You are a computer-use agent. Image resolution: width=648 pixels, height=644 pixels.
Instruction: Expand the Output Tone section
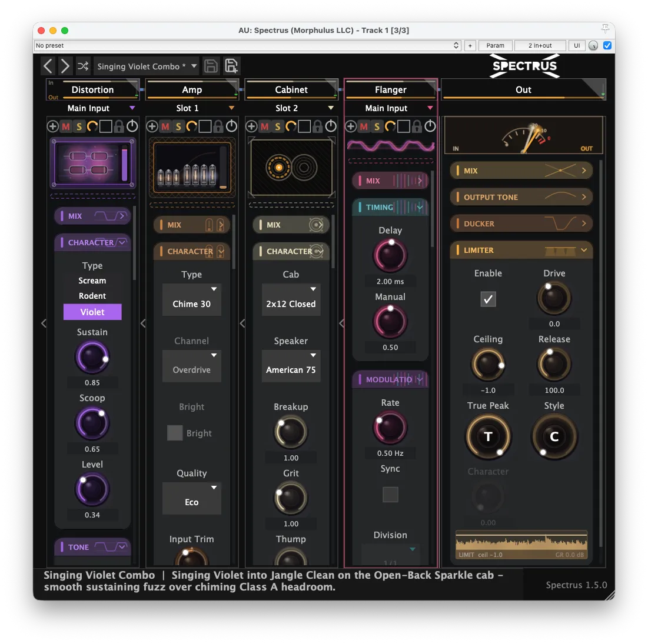521,197
